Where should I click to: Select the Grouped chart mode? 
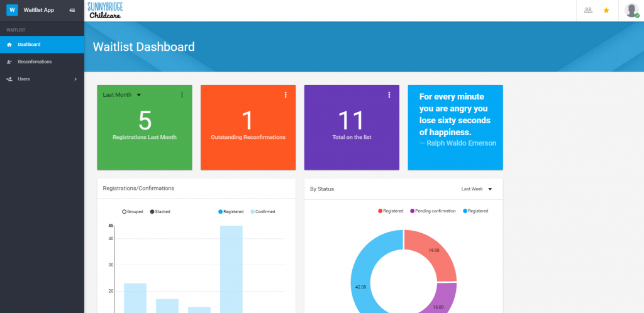(133, 212)
